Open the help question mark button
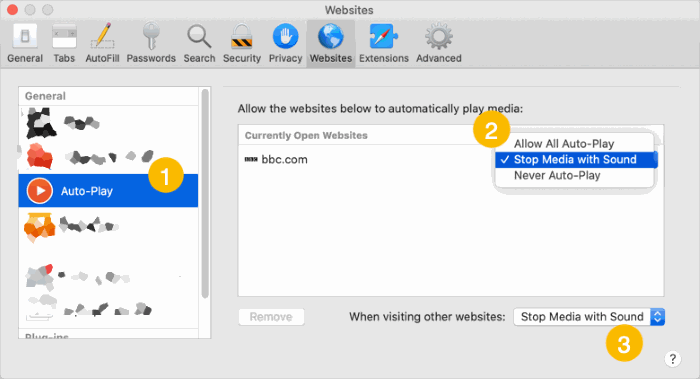The width and height of the screenshot is (700, 379). (x=673, y=359)
